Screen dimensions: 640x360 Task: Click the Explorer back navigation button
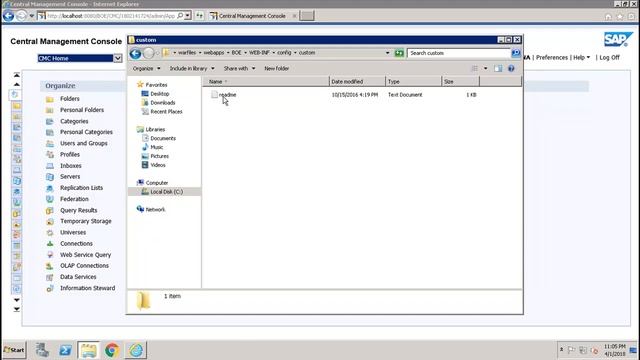pos(136,53)
